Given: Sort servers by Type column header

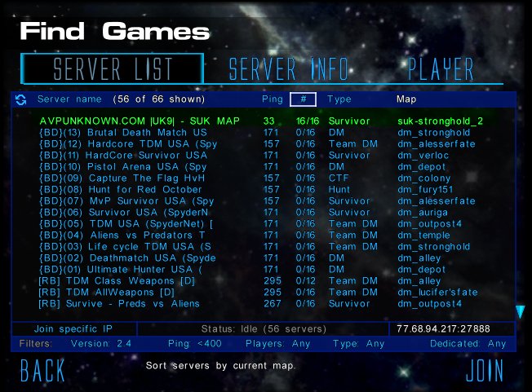Looking at the screenshot, I should coord(339,99).
